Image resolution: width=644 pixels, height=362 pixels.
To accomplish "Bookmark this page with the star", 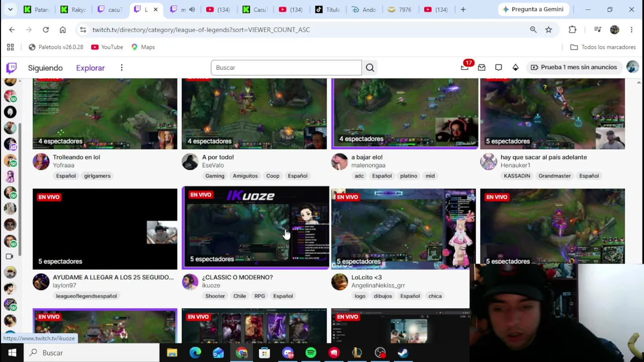I will coord(548,30).
